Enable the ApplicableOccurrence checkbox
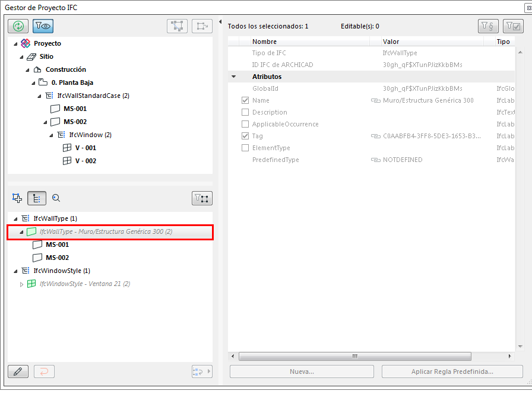The image size is (532, 397). (x=245, y=124)
